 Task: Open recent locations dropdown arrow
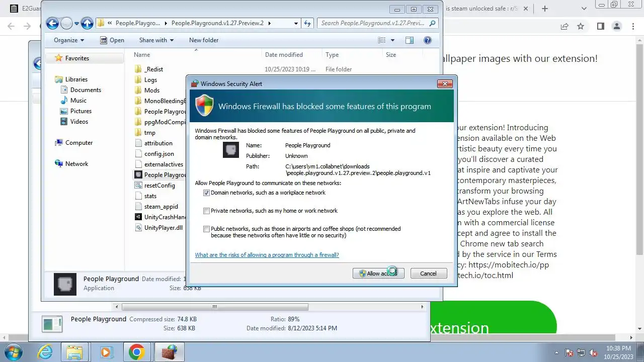[76, 23]
